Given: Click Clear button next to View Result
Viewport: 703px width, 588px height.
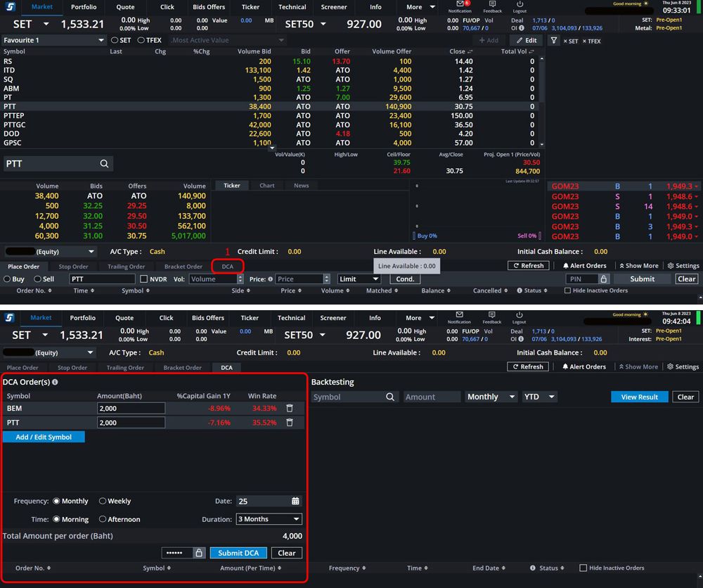Looking at the screenshot, I should (x=685, y=397).
